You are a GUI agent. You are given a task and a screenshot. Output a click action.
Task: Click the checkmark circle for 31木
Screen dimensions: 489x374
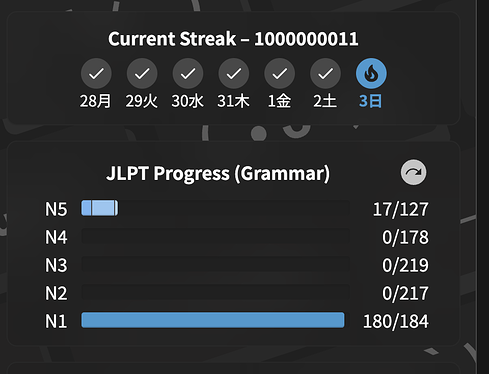234,73
